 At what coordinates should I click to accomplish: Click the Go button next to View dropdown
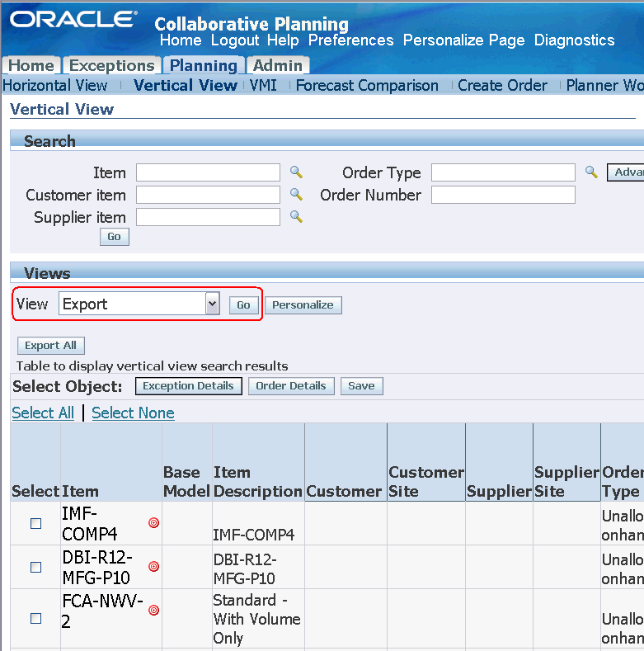pyautogui.click(x=243, y=305)
